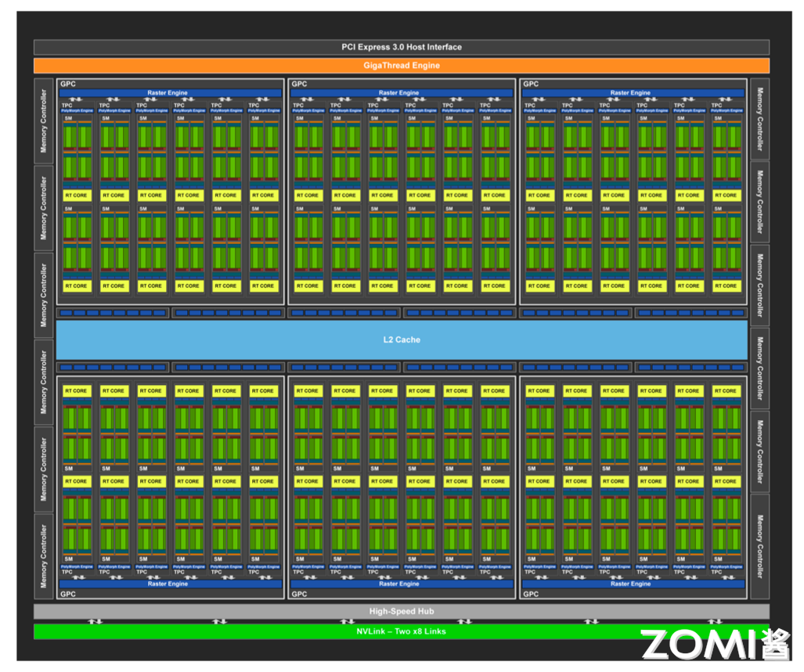Select the topmost Memory Controller on right side
The width and height of the screenshot is (804, 672).
click(x=759, y=119)
